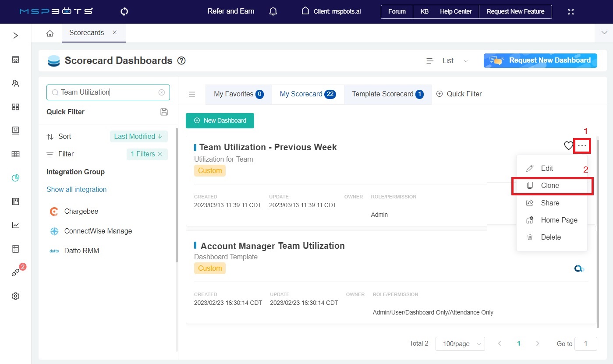Image resolution: width=613 pixels, height=364 pixels.
Task: Click the notification bell icon
Action: pyautogui.click(x=273, y=11)
